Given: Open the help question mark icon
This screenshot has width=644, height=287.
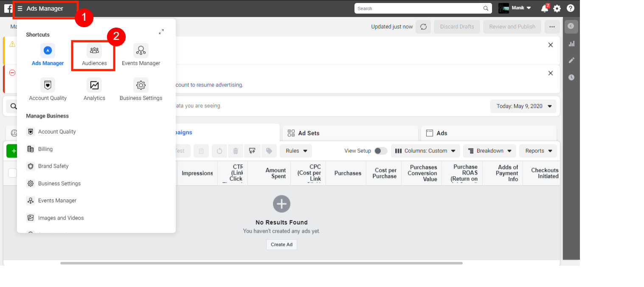Looking at the screenshot, I should [x=571, y=8].
